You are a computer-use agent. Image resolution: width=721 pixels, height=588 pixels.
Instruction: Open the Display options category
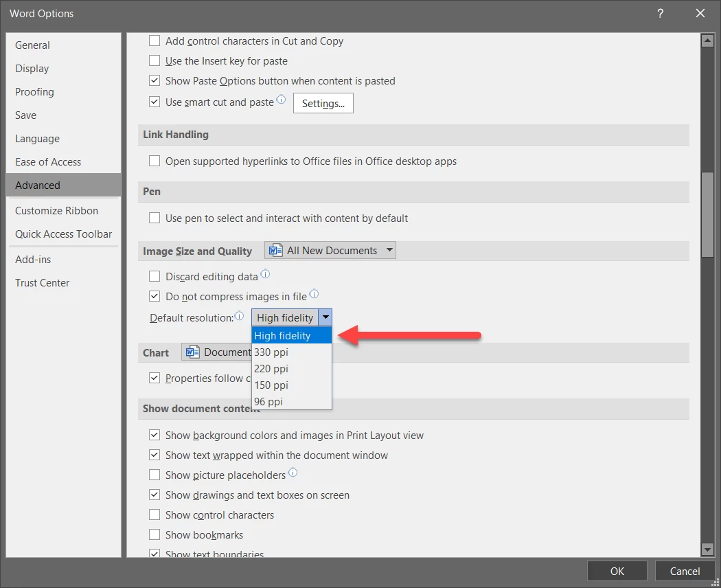[63, 69]
